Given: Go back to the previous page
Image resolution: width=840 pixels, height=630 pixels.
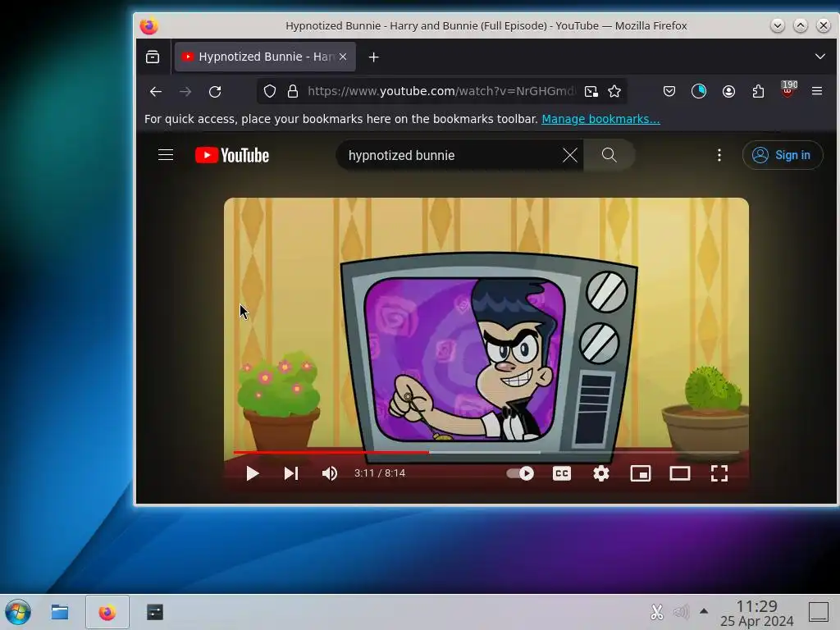Looking at the screenshot, I should tap(156, 92).
